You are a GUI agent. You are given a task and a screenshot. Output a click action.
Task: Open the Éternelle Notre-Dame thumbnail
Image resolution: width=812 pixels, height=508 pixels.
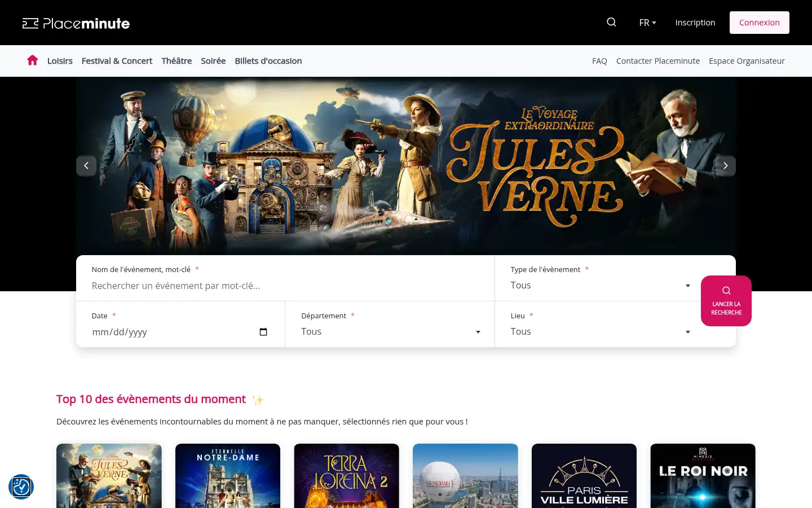pos(228,476)
